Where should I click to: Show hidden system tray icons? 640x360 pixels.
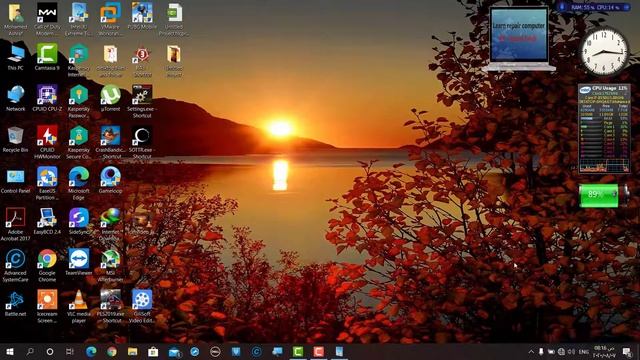(531, 351)
